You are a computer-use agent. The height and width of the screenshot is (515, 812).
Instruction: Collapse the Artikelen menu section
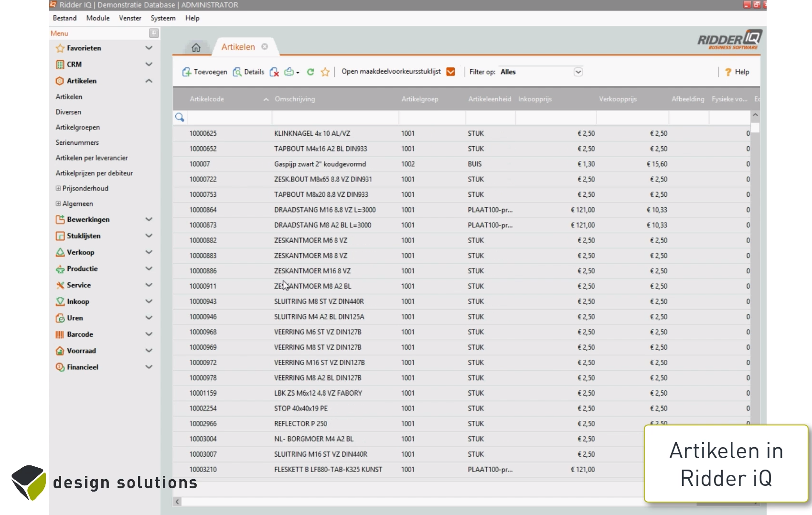(149, 81)
